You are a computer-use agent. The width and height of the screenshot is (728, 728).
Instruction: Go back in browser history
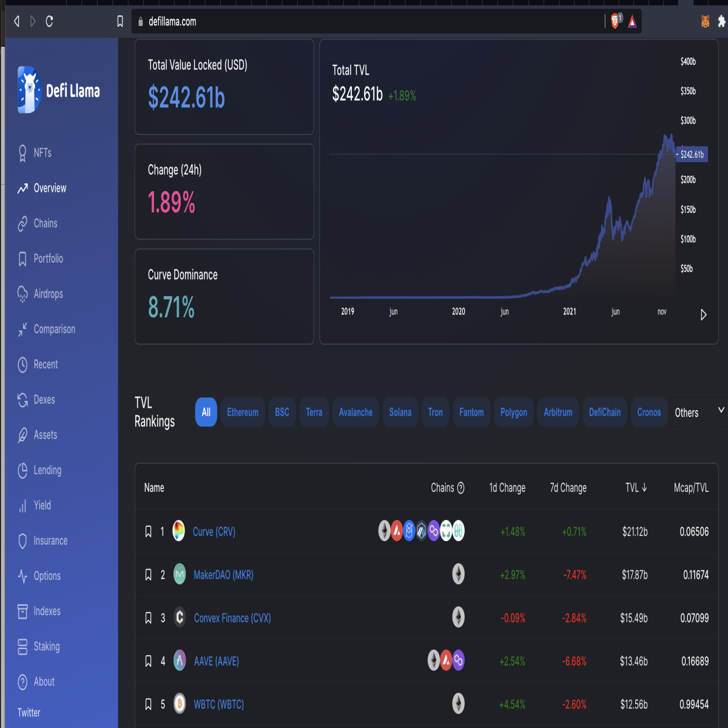coord(16,21)
